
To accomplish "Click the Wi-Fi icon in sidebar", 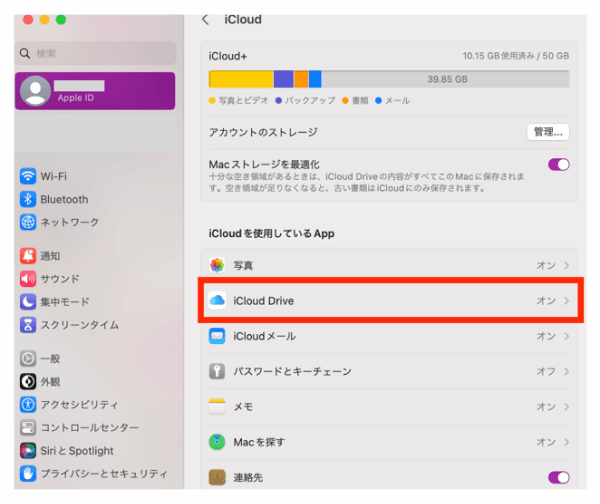I will (28, 176).
